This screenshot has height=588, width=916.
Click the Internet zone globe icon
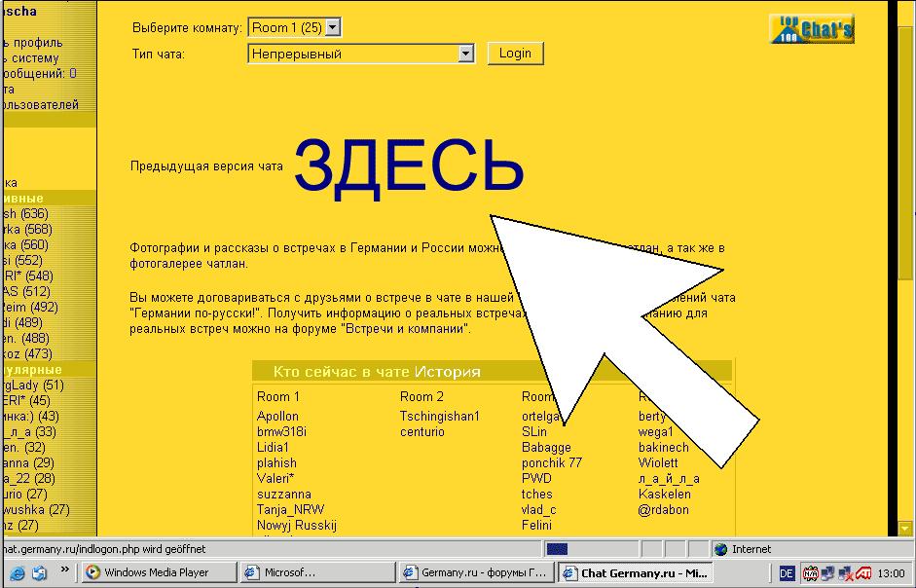pyautogui.click(x=720, y=549)
